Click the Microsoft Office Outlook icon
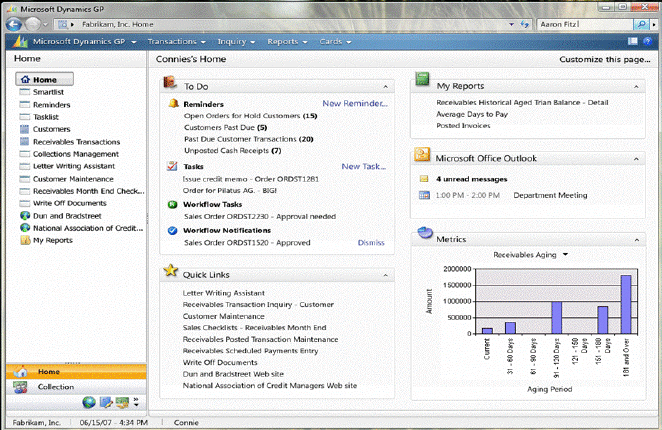The image size is (662, 430). click(x=422, y=155)
